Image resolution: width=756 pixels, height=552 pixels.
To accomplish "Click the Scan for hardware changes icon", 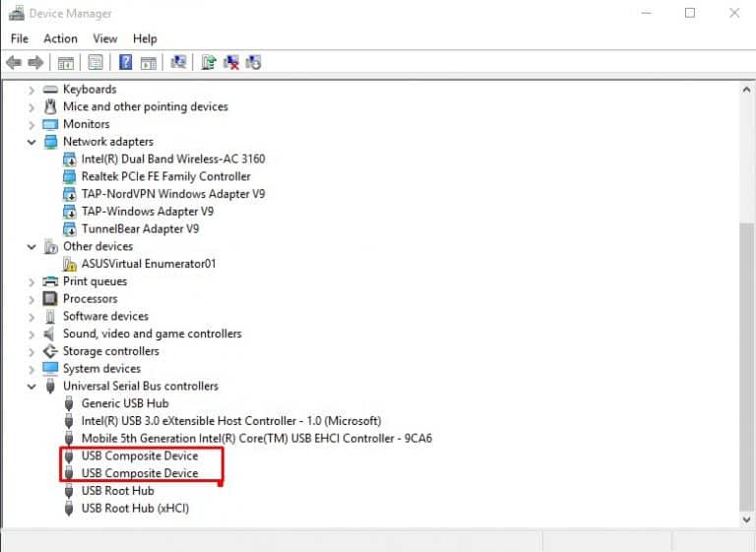I will point(178,62).
